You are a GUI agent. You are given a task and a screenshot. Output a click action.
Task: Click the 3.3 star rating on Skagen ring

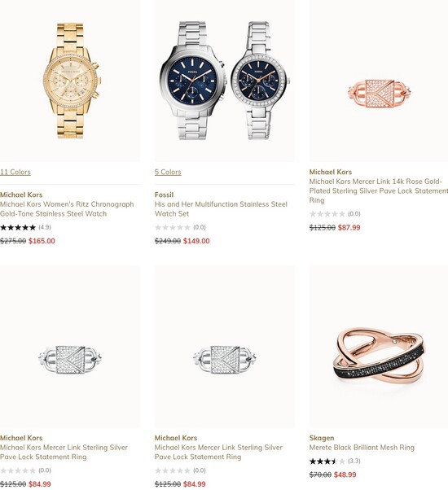(335, 461)
